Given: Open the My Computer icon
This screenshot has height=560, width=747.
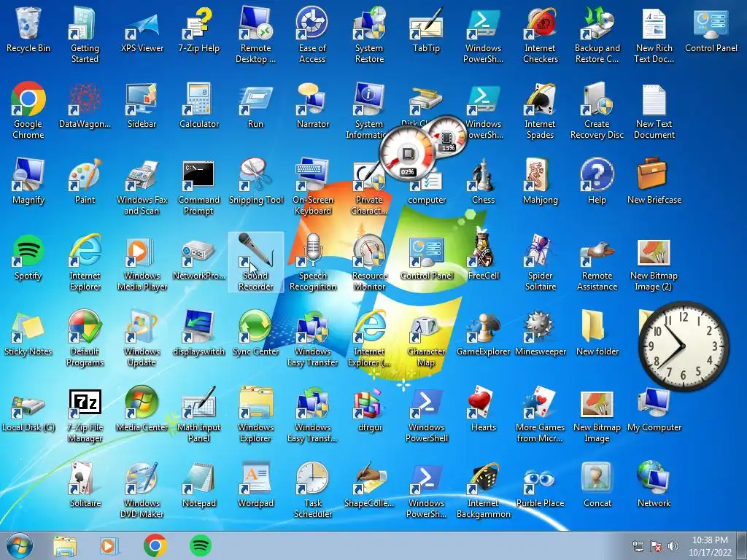Looking at the screenshot, I should [x=654, y=402].
